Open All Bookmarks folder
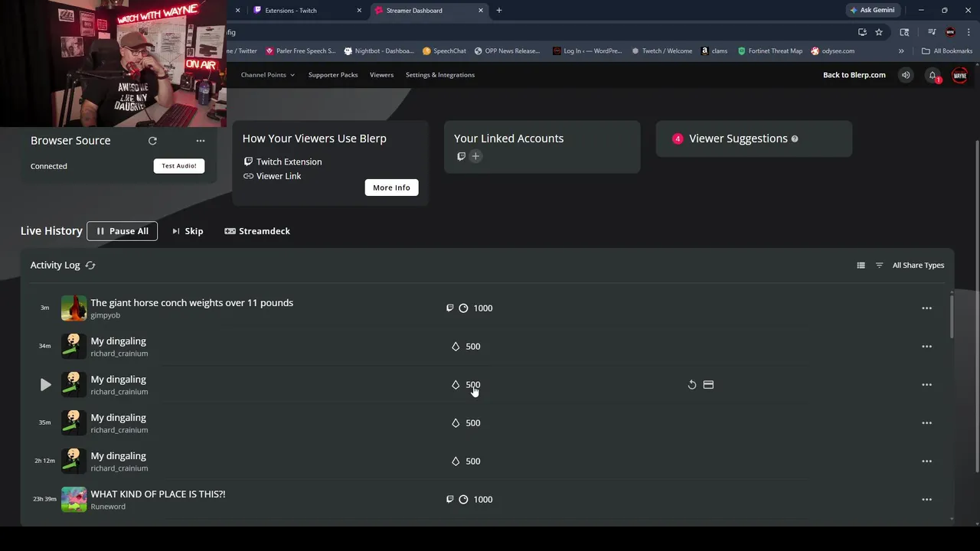Image resolution: width=980 pixels, height=551 pixels. [x=947, y=51]
